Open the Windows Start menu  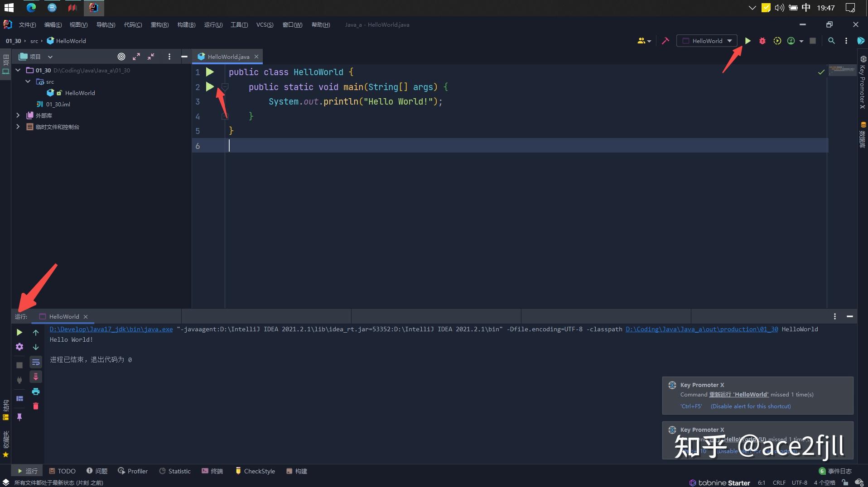pyautogui.click(x=9, y=8)
